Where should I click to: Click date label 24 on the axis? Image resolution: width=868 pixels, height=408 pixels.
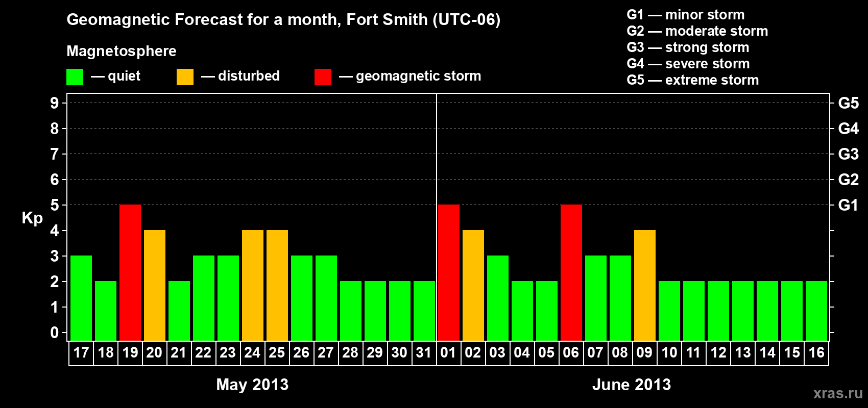click(x=253, y=353)
